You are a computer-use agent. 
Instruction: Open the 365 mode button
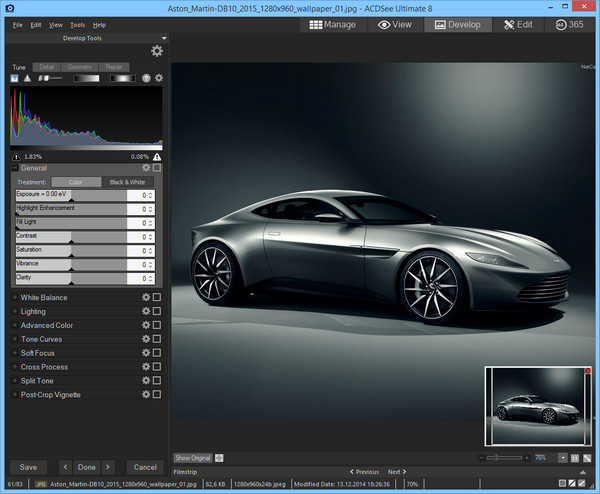click(571, 24)
